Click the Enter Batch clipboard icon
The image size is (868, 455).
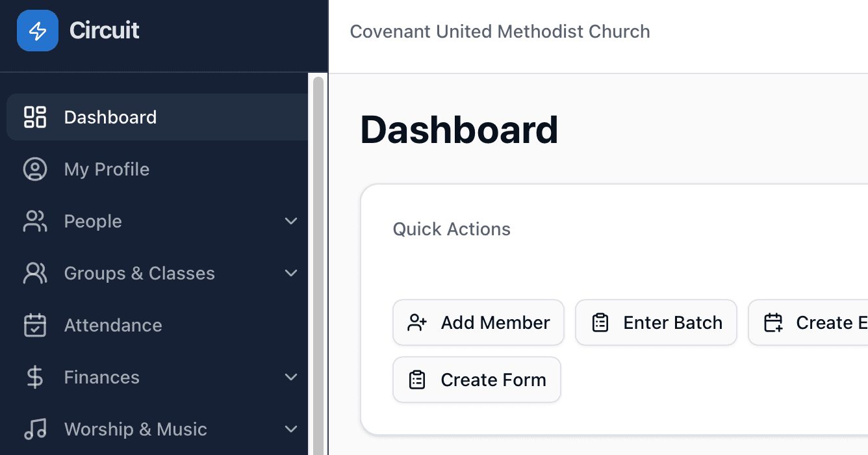pos(599,322)
